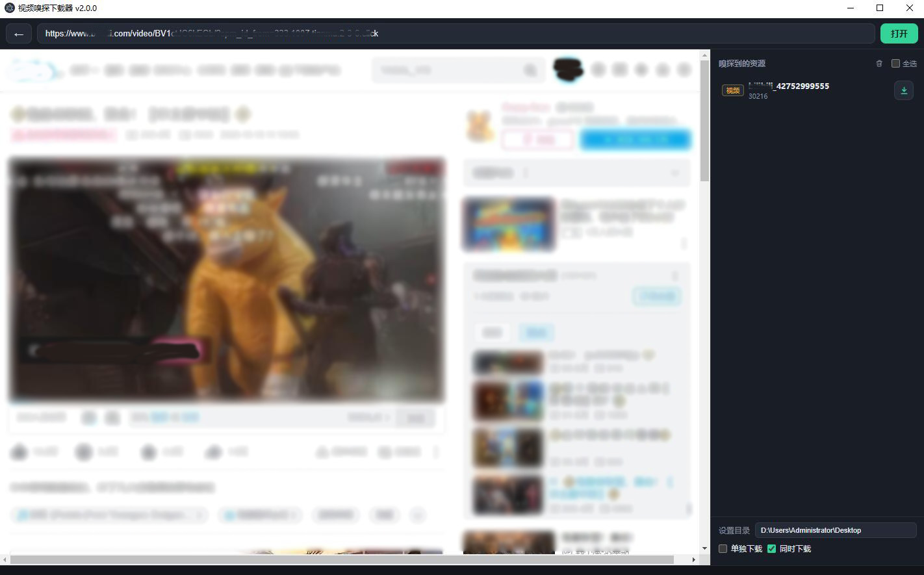The image size is (924, 575).
Task: Download the video resource 42752999555
Action: click(x=904, y=90)
